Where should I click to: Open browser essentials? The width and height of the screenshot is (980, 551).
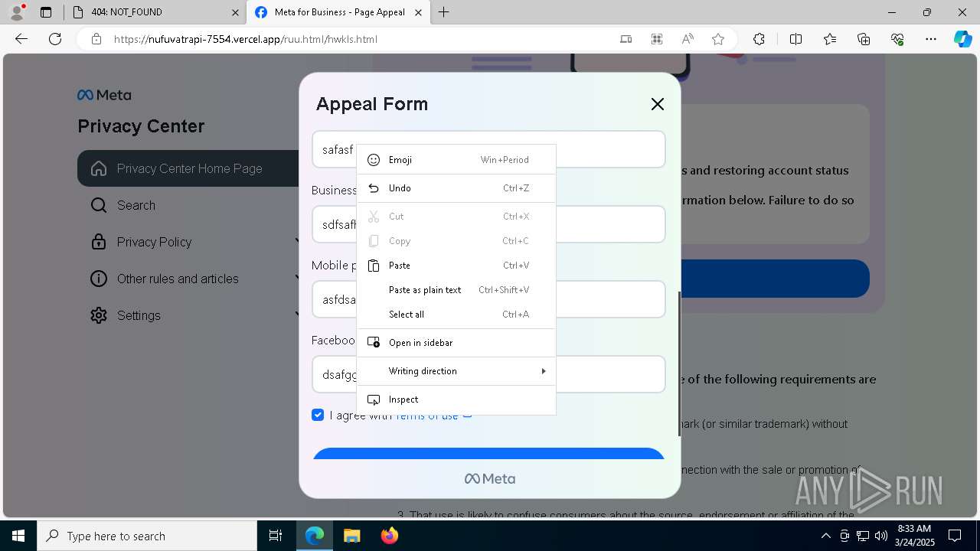point(897,39)
